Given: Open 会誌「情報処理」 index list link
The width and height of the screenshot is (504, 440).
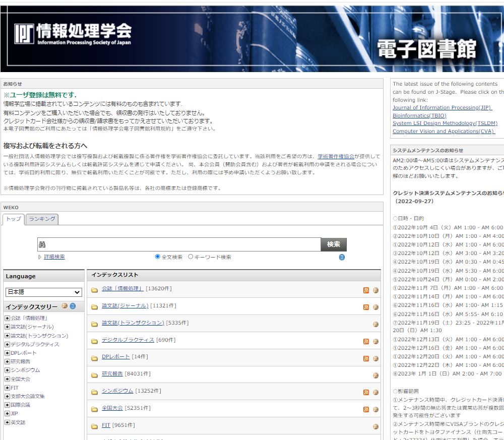Looking at the screenshot, I should click(122, 289).
